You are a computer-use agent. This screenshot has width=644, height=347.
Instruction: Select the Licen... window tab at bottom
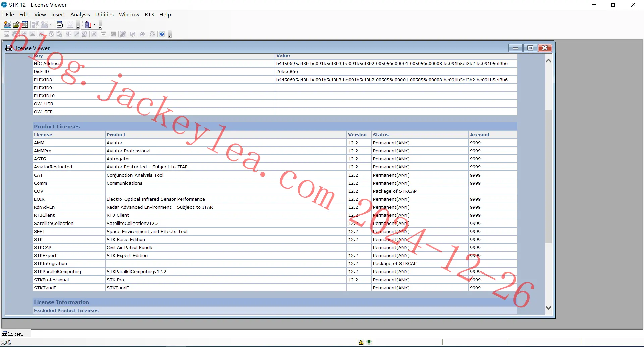pyautogui.click(x=16, y=334)
